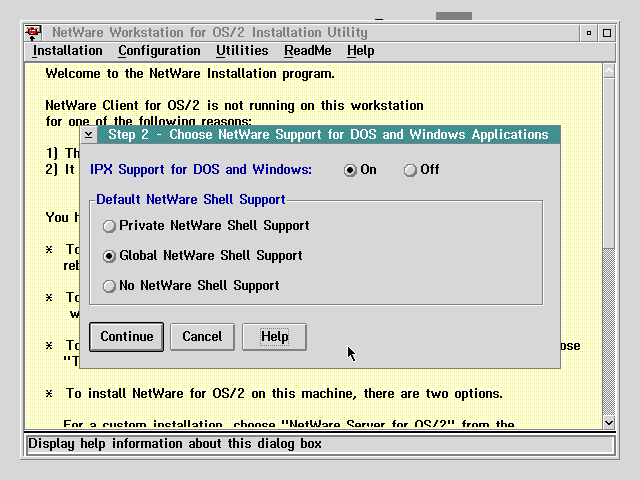The width and height of the screenshot is (640, 480).
Task: Minimize the Installation Utility window
Action: (x=589, y=33)
